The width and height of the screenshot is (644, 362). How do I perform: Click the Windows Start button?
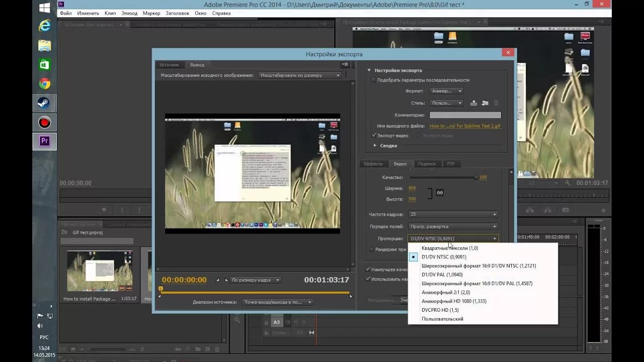(45, 8)
